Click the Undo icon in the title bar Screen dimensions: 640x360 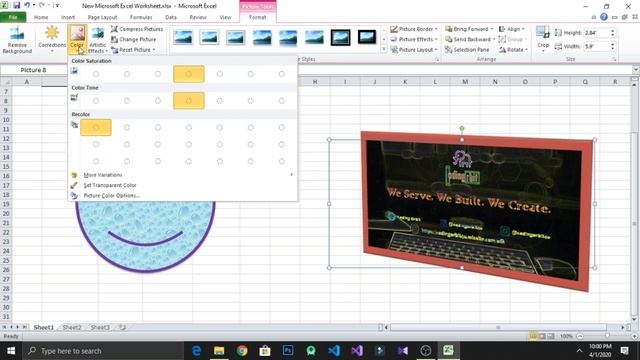(x=27, y=5)
